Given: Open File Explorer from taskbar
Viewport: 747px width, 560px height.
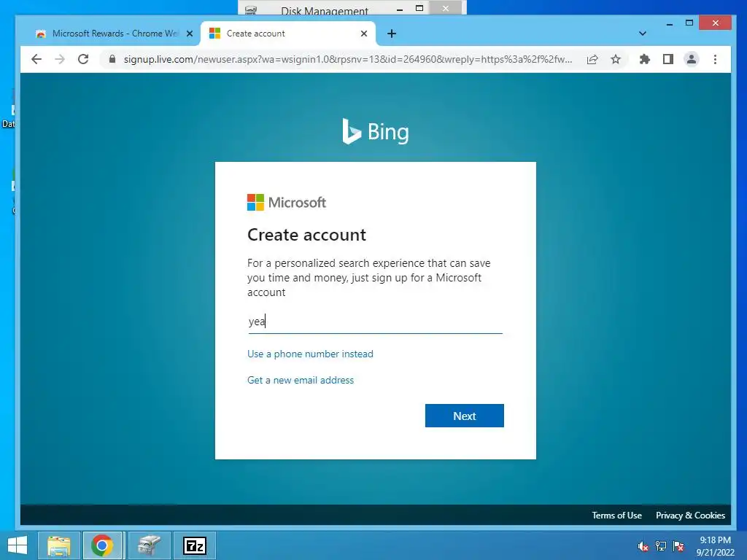Looking at the screenshot, I should tap(58, 545).
